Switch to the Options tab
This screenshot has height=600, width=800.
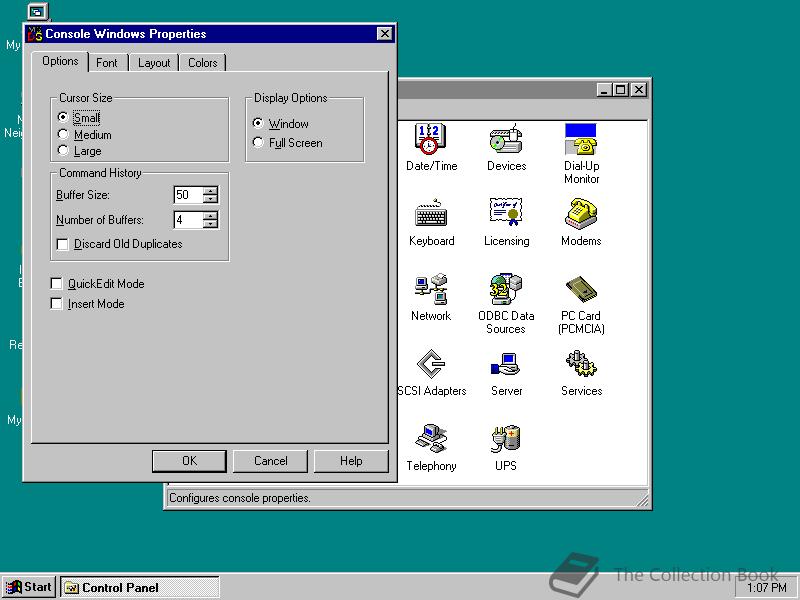60,61
